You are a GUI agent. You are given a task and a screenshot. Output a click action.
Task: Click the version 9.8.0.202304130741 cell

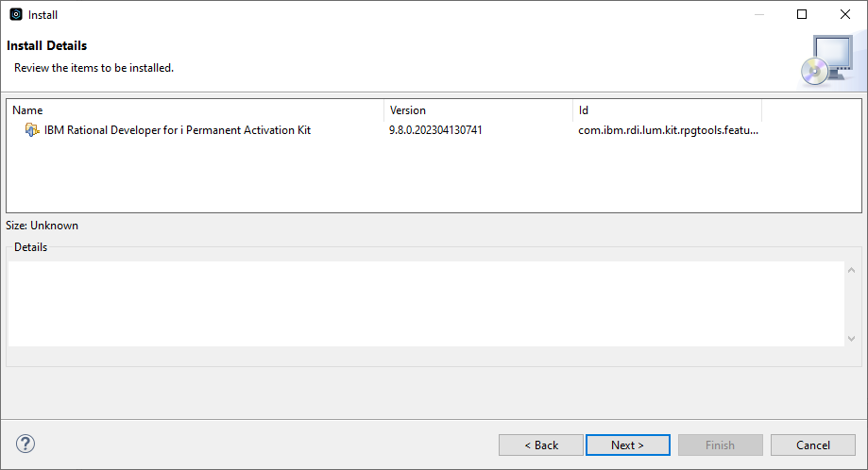pyautogui.click(x=435, y=130)
